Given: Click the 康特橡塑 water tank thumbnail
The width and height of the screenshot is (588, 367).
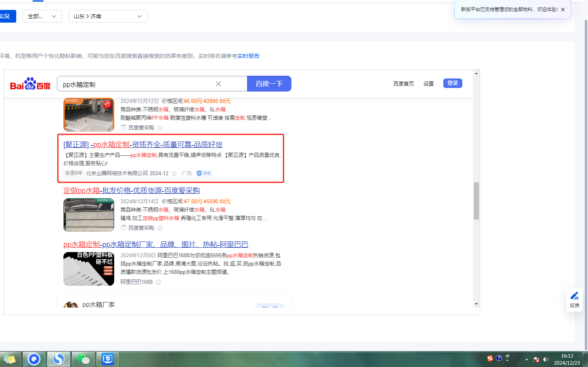Looking at the screenshot, I should [89, 115].
